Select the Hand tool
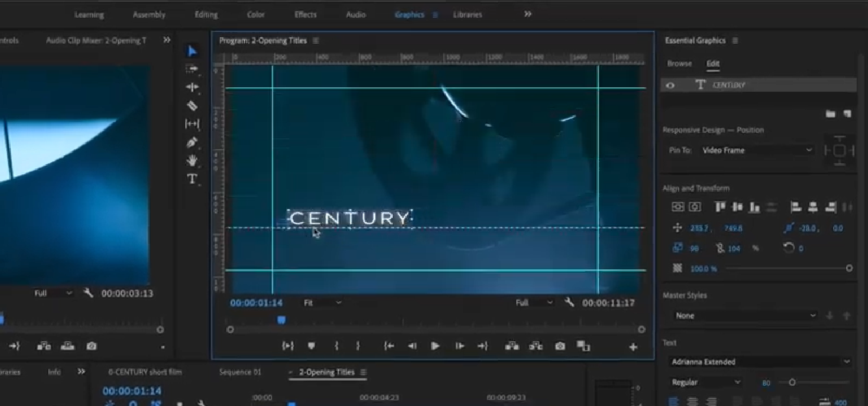 pyautogui.click(x=192, y=161)
